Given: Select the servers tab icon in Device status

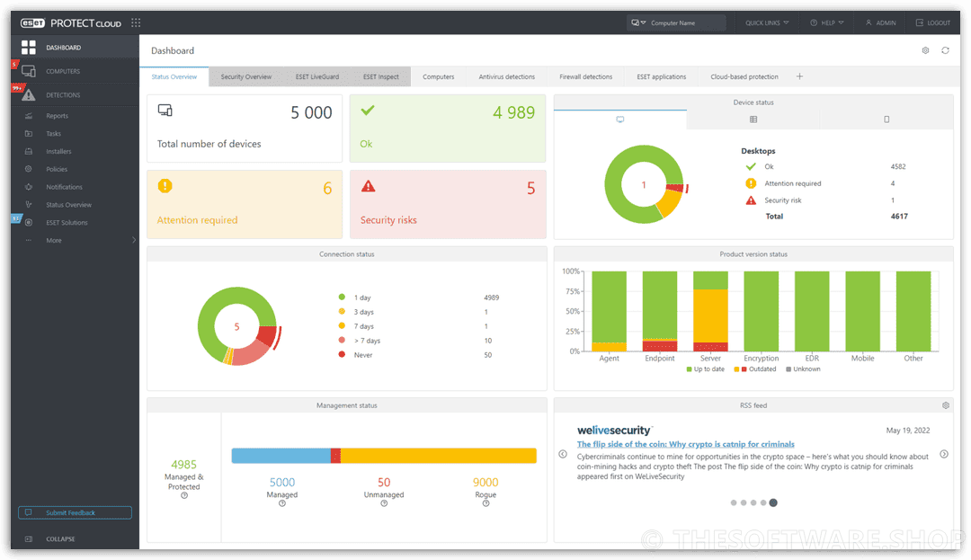Looking at the screenshot, I should [753, 120].
